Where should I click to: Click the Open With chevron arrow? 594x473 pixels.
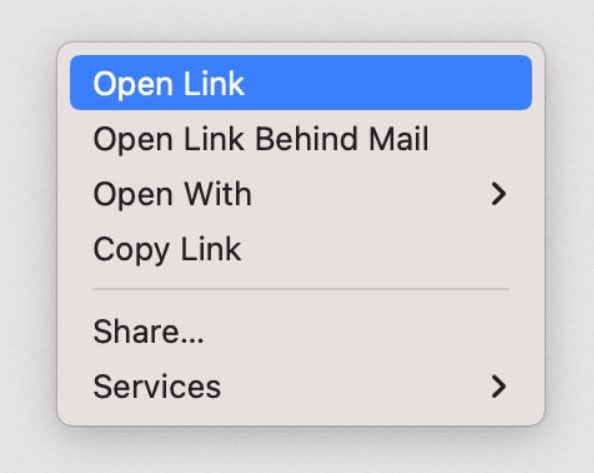pyautogui.click(x=499, y=194)
